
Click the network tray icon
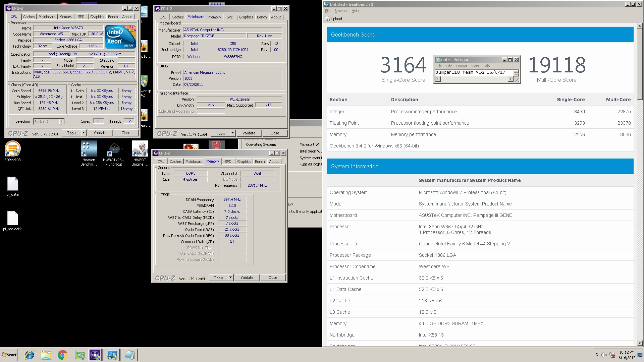pos(612,355)
